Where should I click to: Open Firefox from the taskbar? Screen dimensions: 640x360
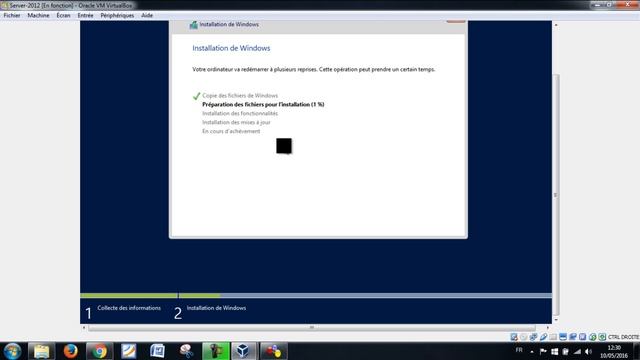71,351
